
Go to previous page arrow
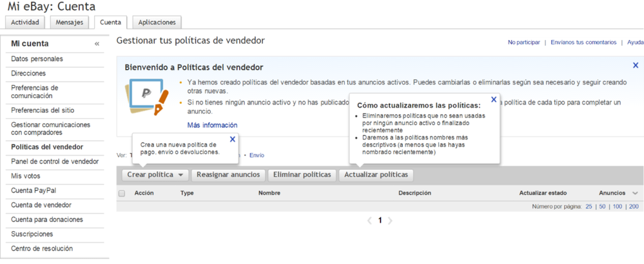369,221
